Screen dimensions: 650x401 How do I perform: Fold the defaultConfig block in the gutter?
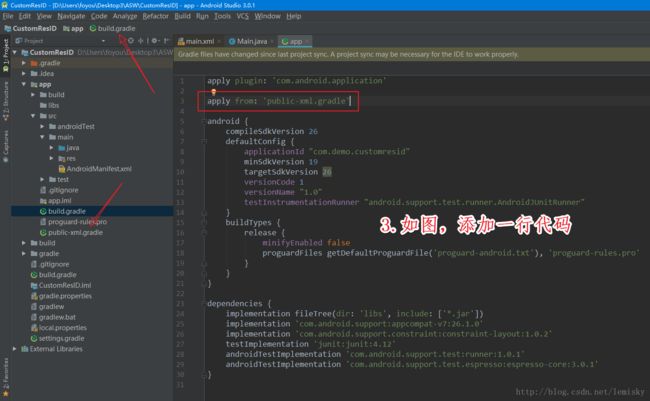coord(204,141)
